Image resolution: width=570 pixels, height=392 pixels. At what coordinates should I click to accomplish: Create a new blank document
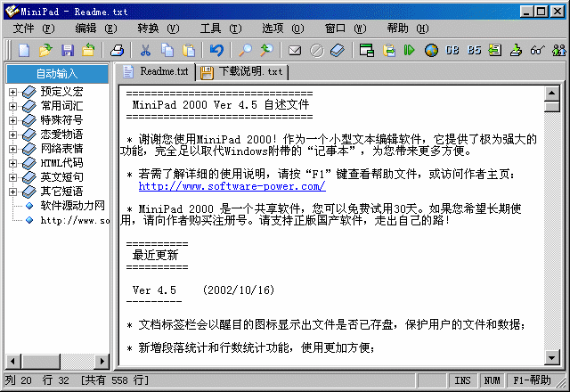pos(24,50)
